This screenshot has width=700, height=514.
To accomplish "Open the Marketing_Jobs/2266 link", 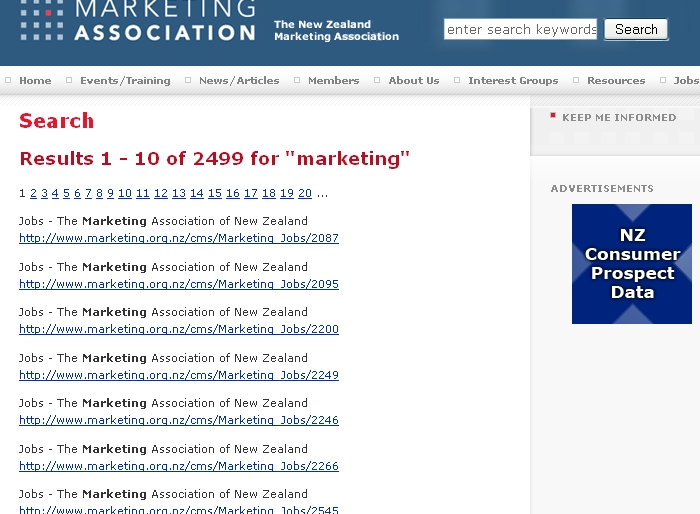I will coord(179,466).
